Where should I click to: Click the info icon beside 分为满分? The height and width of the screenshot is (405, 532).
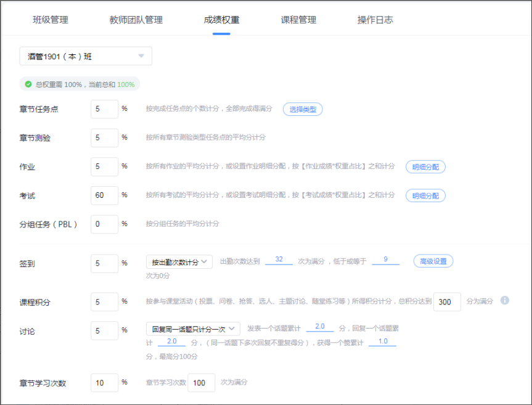[x=505, y=300]
